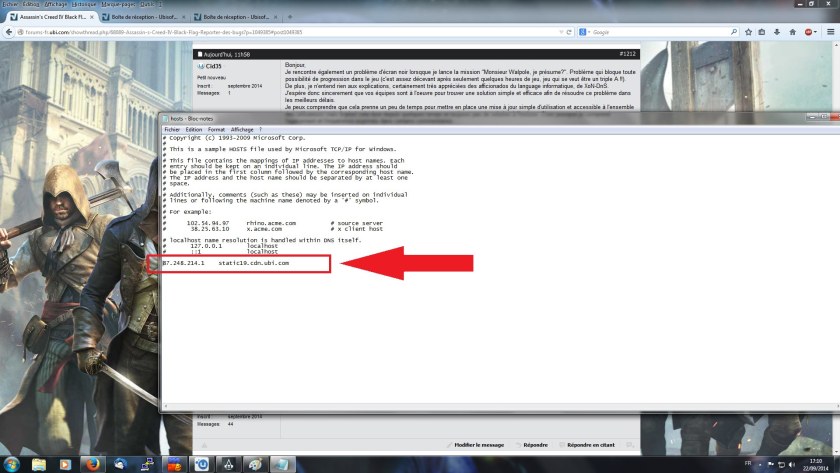Open media player icon in taskbar
This screenshot has width=840, height=473.
coord(65,464)
